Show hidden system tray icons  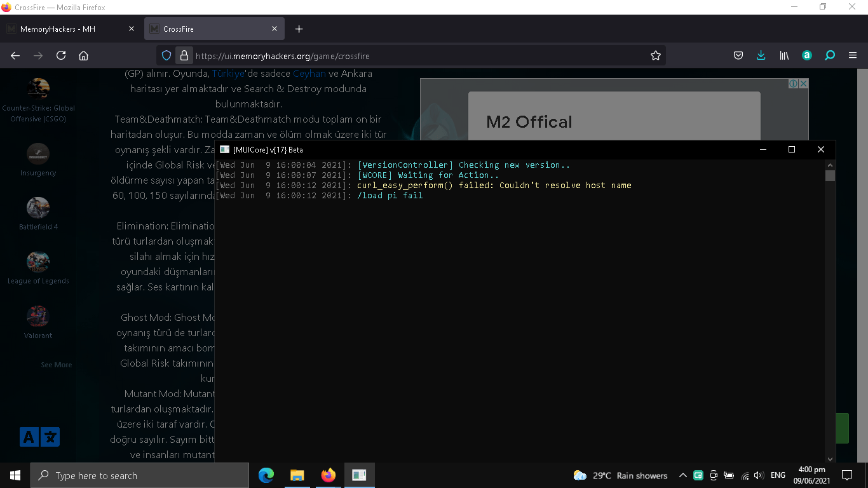(682, 475)
